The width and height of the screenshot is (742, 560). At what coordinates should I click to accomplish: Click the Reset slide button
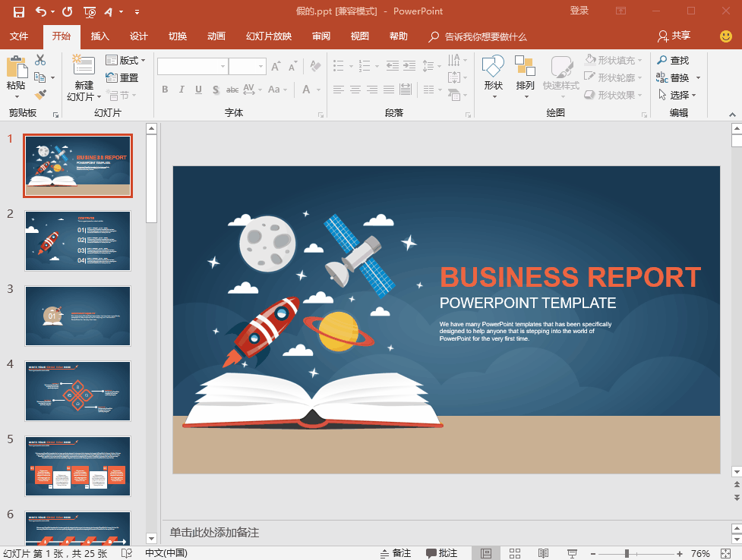123,77
